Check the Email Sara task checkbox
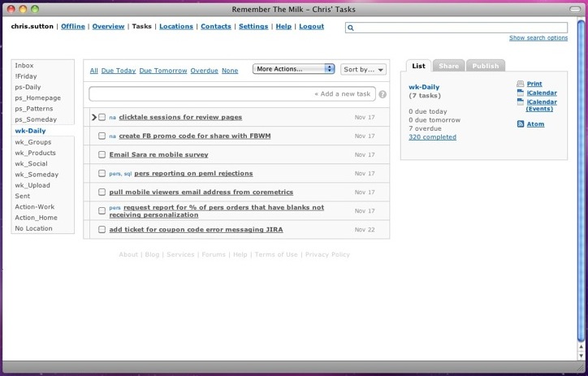This screenshot has width=588, height=376. tap(102, 155)
